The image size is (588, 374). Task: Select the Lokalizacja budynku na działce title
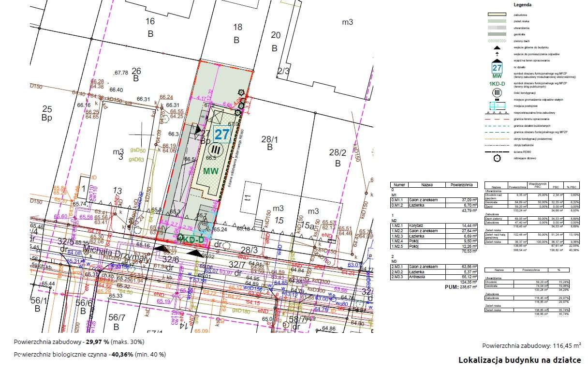(x=520, y=360)
